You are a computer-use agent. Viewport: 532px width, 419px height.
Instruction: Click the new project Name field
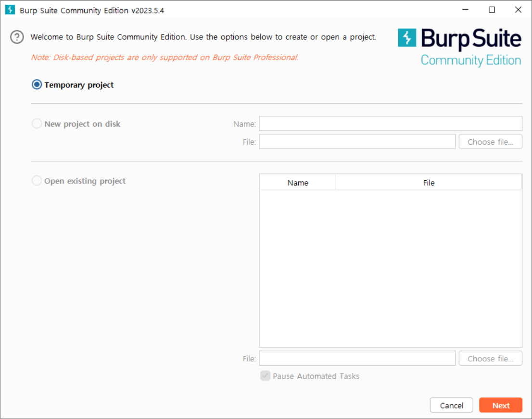391,123
